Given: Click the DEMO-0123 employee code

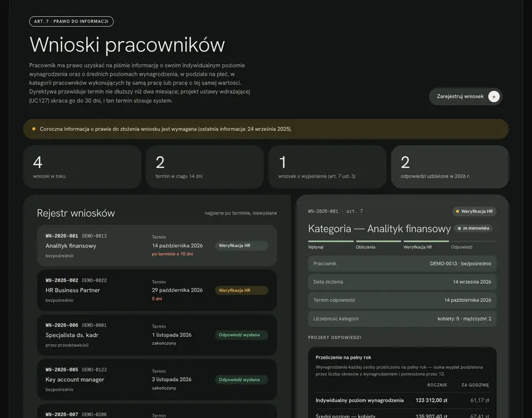Looking at the screenshot, I should coord(94,369).
